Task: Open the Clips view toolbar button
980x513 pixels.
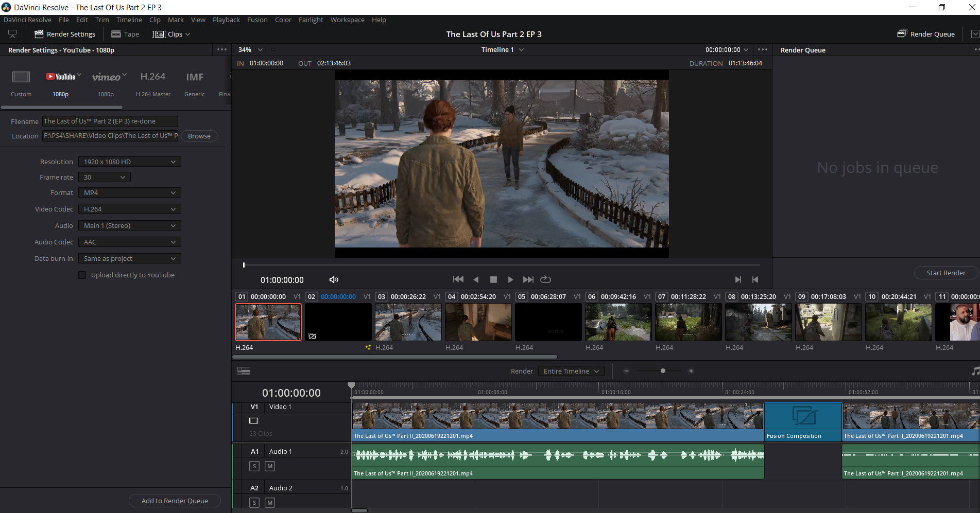Action: coord(171,34)
